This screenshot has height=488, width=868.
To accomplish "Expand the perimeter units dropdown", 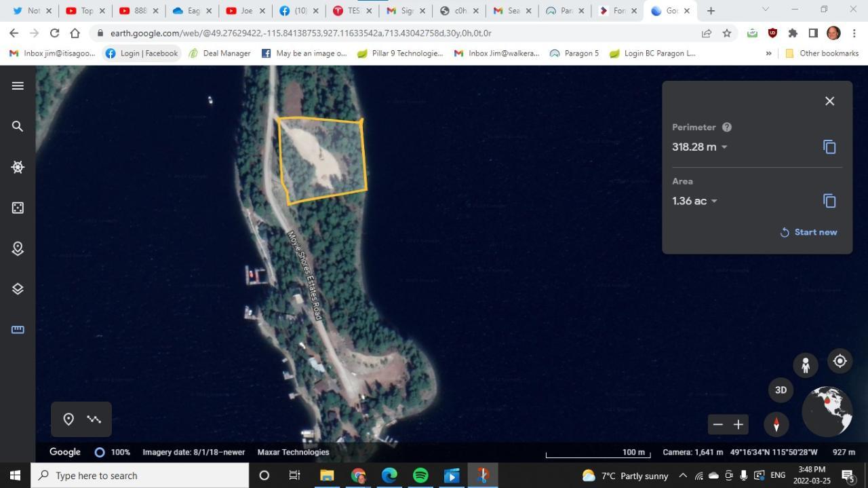I will click(x=724, y=147).
